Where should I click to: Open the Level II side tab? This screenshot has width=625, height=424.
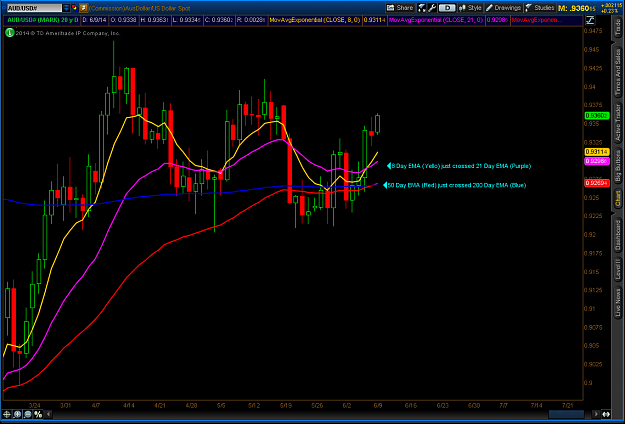[618, 269]
